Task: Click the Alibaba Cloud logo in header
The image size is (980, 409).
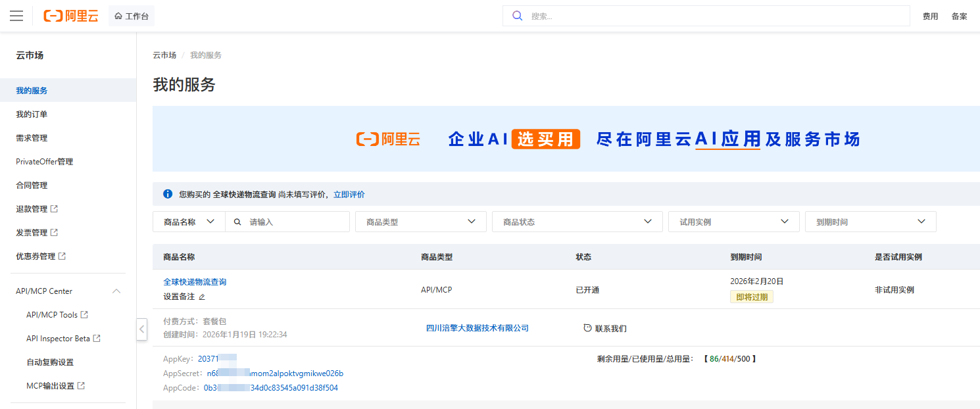Action: click(71, 16)
